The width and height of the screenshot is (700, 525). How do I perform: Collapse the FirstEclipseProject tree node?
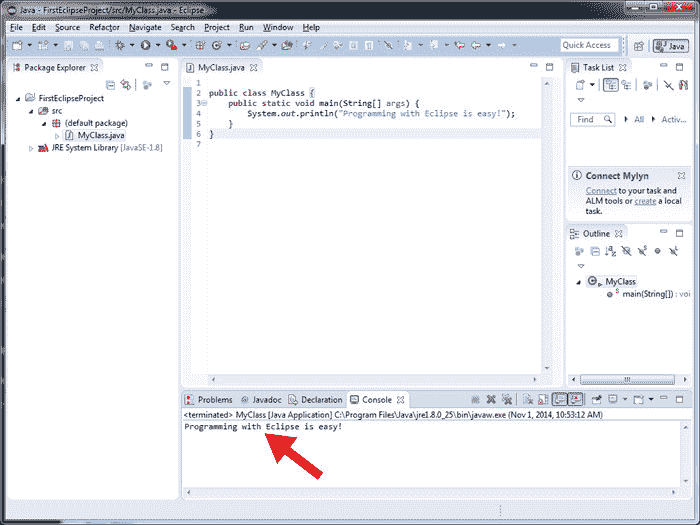click(x=18, y=99)
